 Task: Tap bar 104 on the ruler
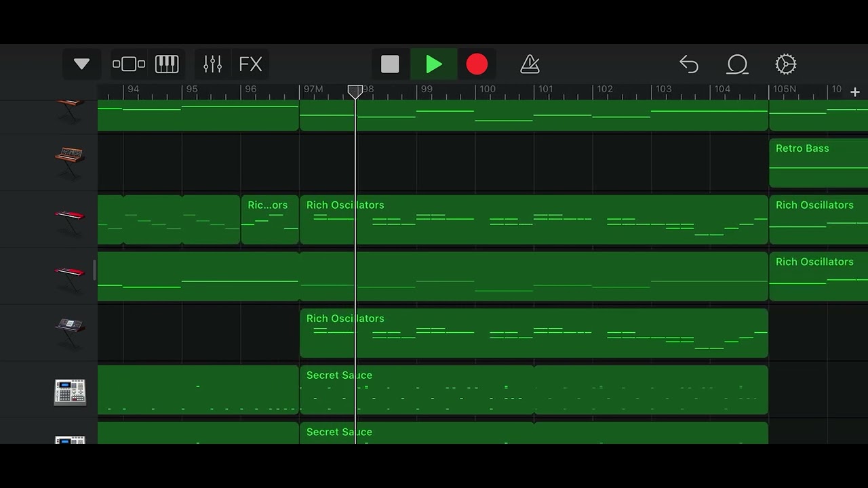(722, 89)
